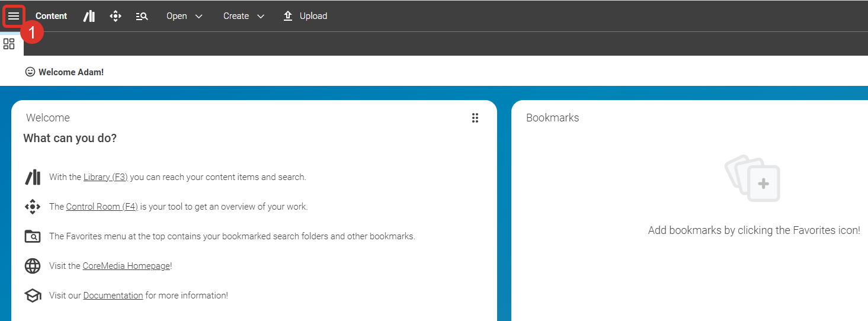Open the Documentation link
This screenshot has width=868, height=321.
point(113,296)
